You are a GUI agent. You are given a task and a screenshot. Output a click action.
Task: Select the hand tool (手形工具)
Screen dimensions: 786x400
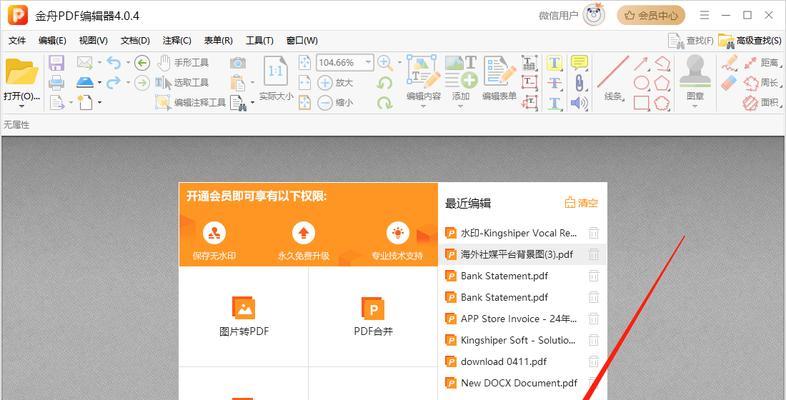[x=182, y=63]
